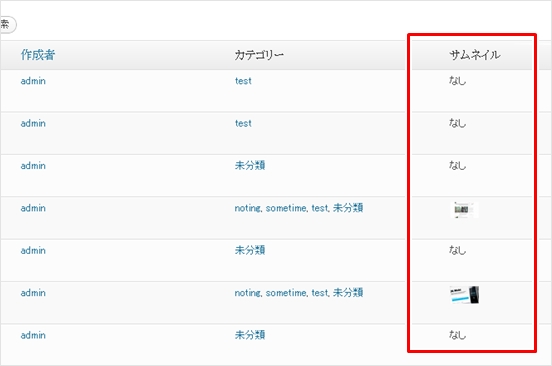Click the sometime category in fourth row
552x366 pixels.
286,208
